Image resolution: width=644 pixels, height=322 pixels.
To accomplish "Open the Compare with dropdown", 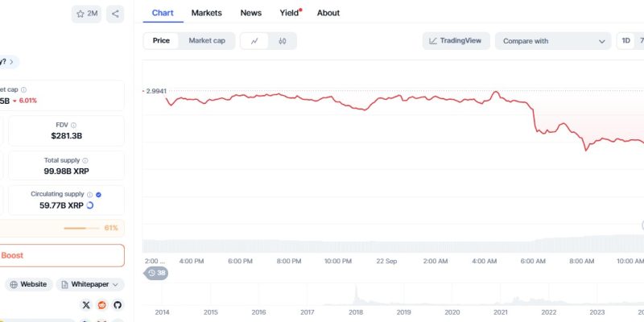I will (554, 41).
